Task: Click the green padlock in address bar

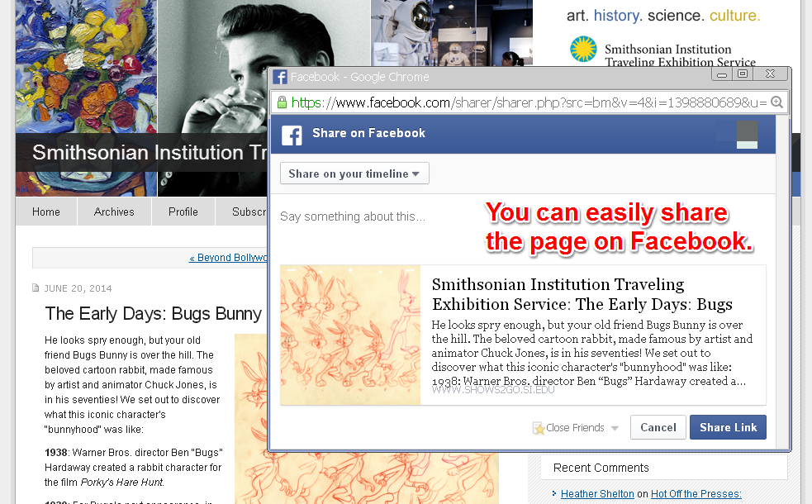Action: (x=282, y=102)
